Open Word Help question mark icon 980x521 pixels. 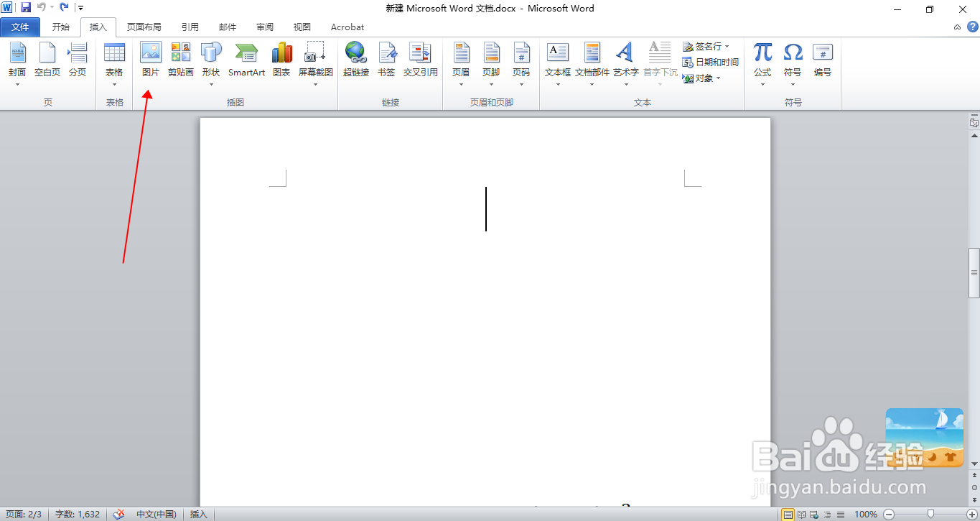click(x=973, y=27)
